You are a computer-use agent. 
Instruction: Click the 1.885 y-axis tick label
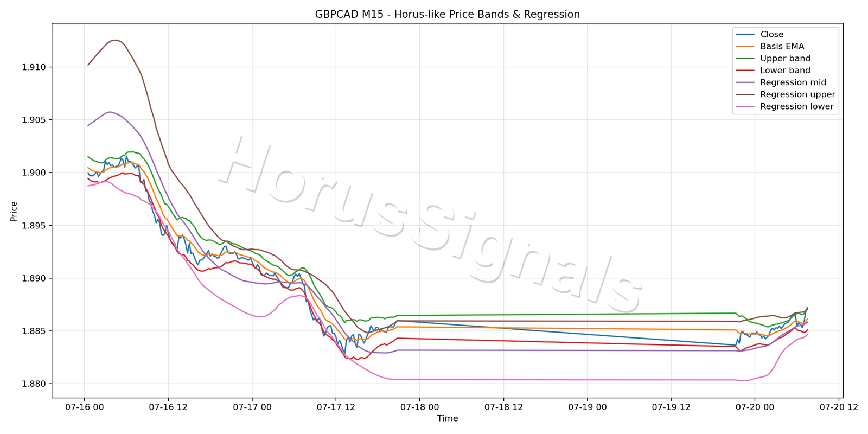click(x=34, y=331)
